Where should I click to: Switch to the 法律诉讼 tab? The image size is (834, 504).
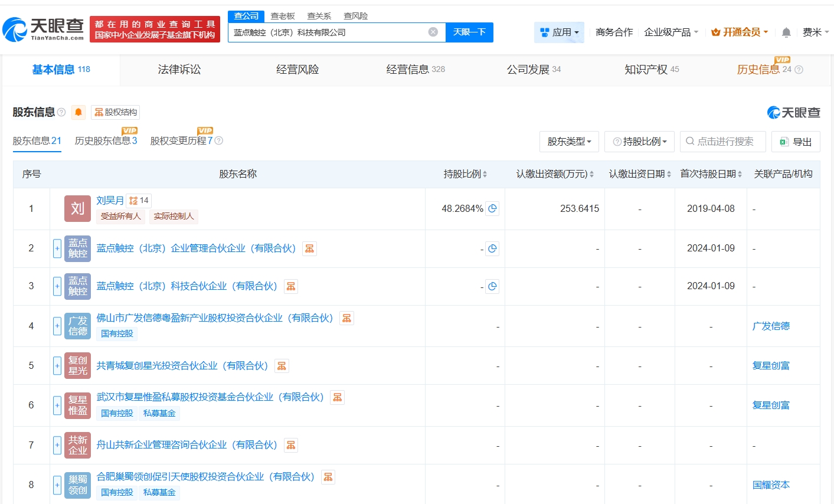[179, 70]
